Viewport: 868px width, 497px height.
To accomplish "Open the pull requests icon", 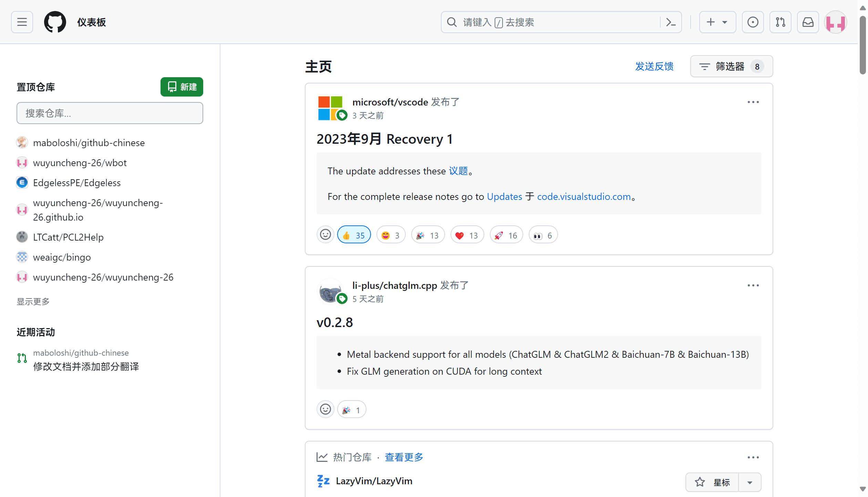I will [781, 22].
